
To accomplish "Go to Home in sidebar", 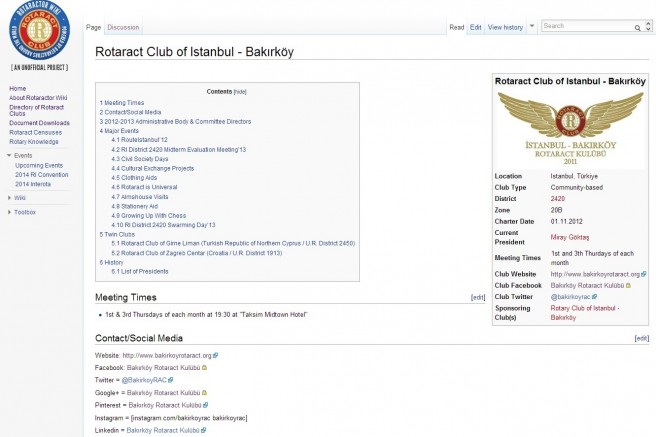I will 18,88.
